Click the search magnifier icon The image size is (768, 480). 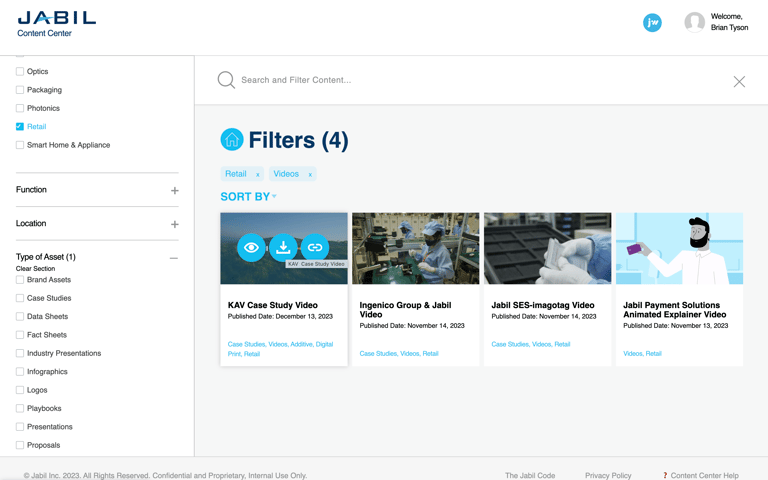coord(226,80)
